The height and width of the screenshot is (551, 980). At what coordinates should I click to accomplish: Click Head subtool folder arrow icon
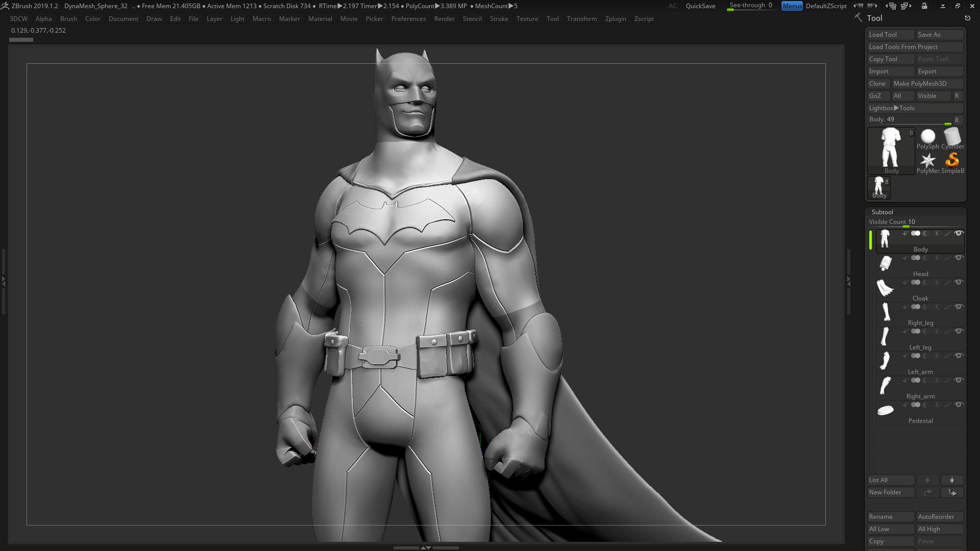[905, 258]
